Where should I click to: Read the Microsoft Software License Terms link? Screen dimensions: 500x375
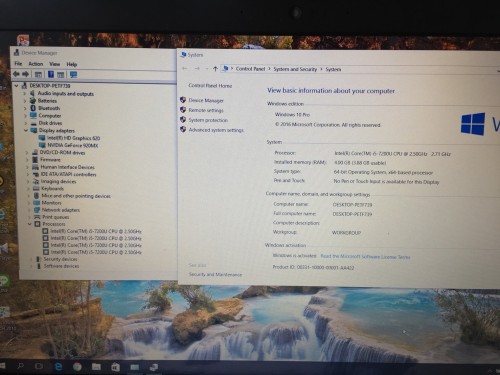[365, 256]
